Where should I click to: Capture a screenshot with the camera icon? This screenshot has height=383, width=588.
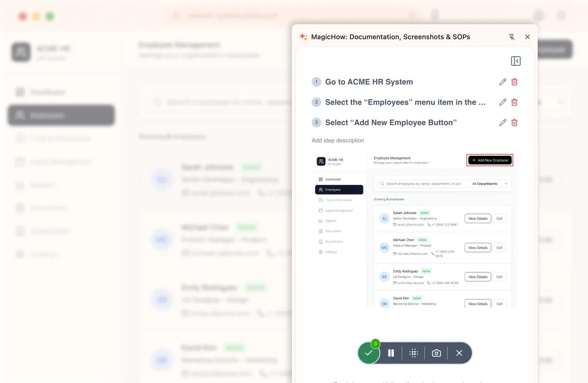(436, 353)
